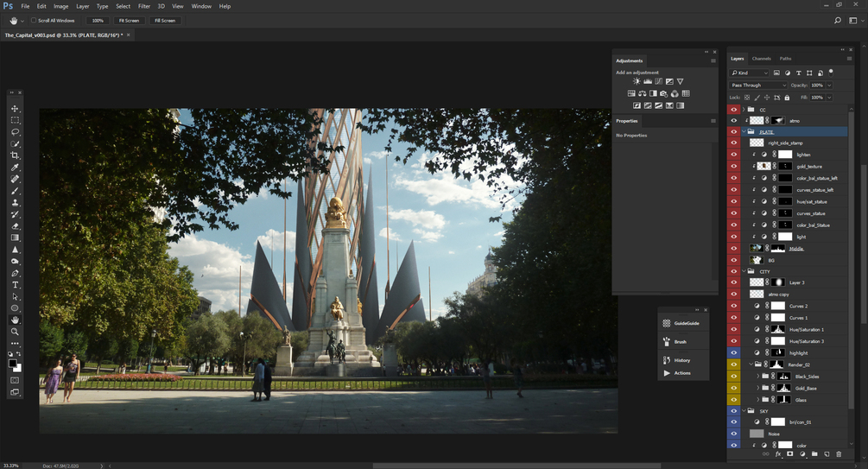Hide the Render_02 group
Image resolution: width=868 pixels, height=469 pixels.
point(733,364)
